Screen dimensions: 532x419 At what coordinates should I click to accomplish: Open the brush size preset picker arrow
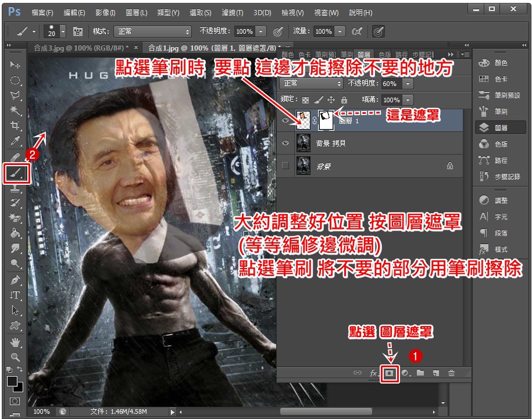(x=63, y=31)
